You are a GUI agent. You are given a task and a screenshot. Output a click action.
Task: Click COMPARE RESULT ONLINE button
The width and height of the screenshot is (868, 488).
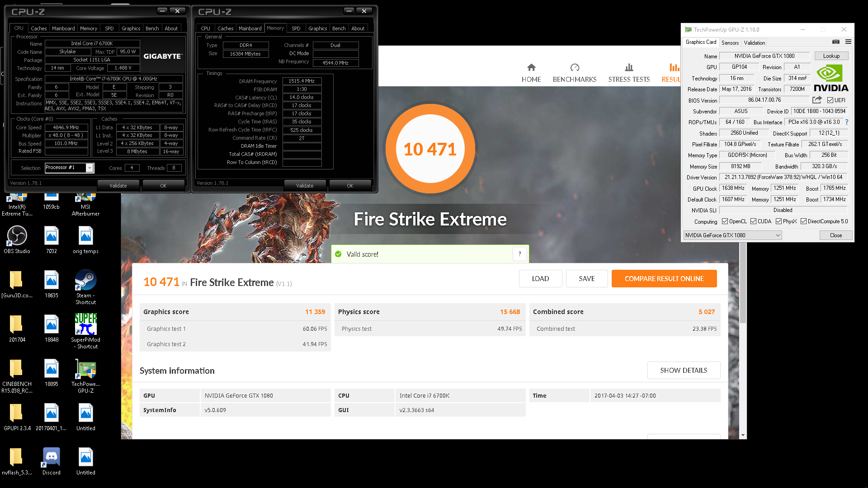[664, 278]
